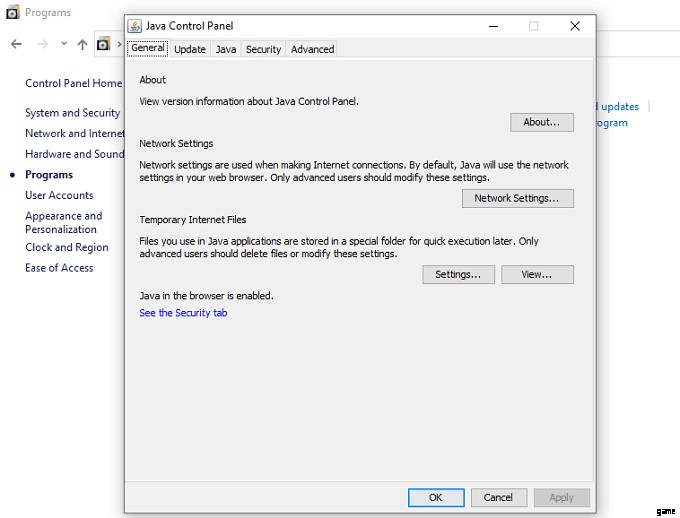The width and height of the screenshot is (680, 518).
Task: Close the Java Control Panel window
Action: [574, 26]
